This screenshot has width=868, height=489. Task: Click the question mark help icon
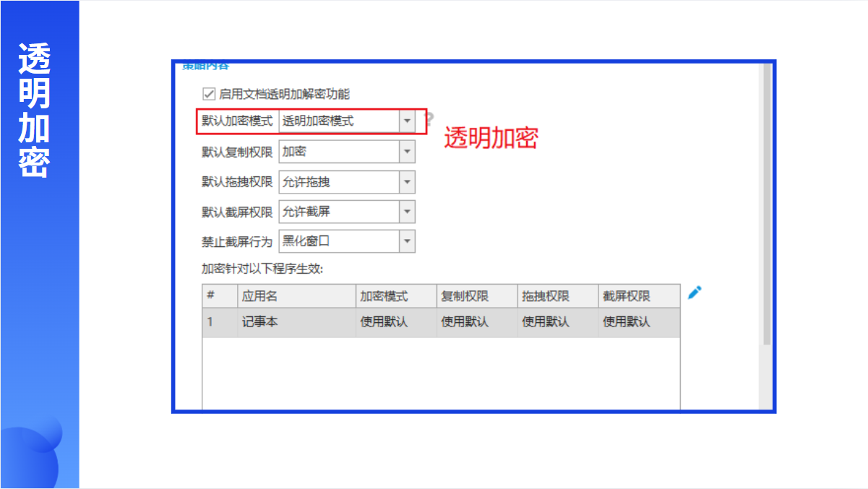point(428,120)
